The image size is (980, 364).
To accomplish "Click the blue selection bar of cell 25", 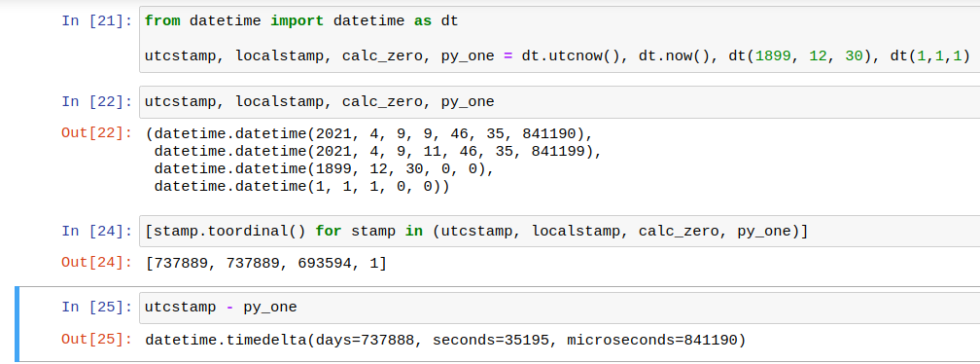I will pyautogui.click(x=17, y=324).
